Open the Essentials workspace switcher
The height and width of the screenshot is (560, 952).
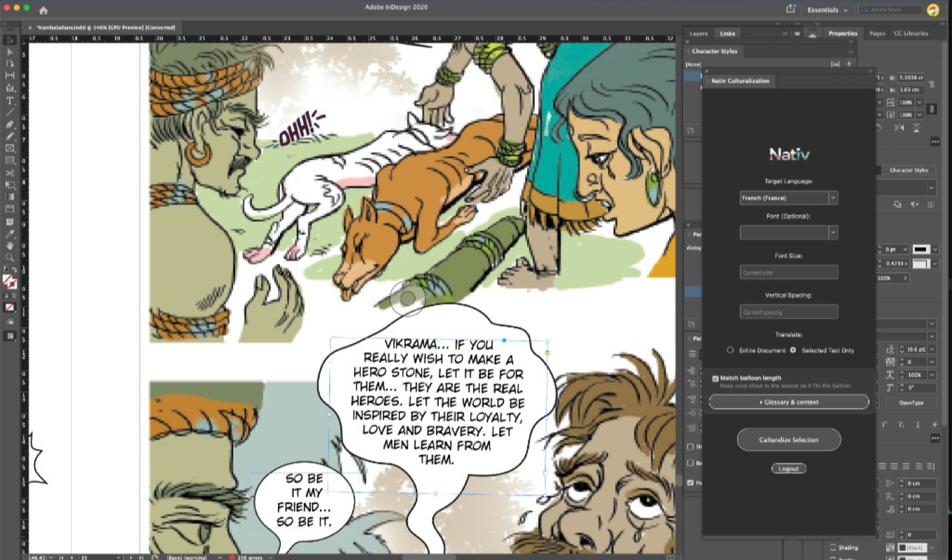click(827, 10)
